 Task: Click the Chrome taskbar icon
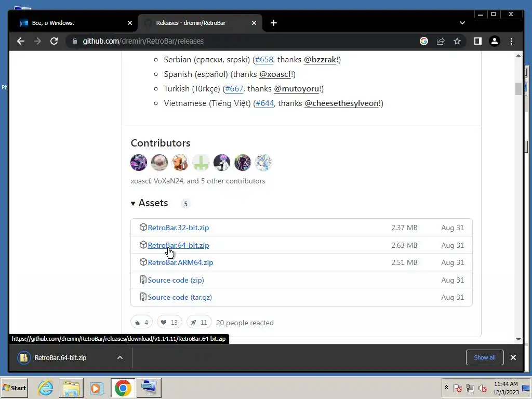coord(123,388)
